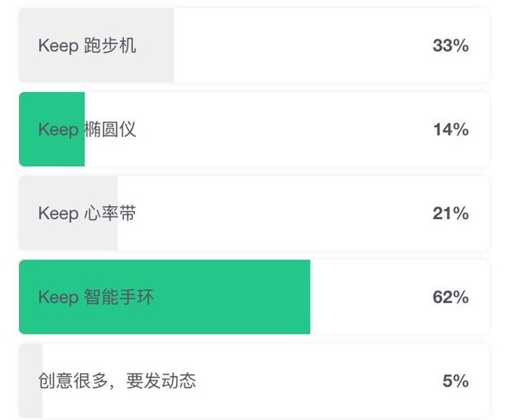Click the gray bar of 创意很多 option
The image size is (508, 420).
(30, 381)
